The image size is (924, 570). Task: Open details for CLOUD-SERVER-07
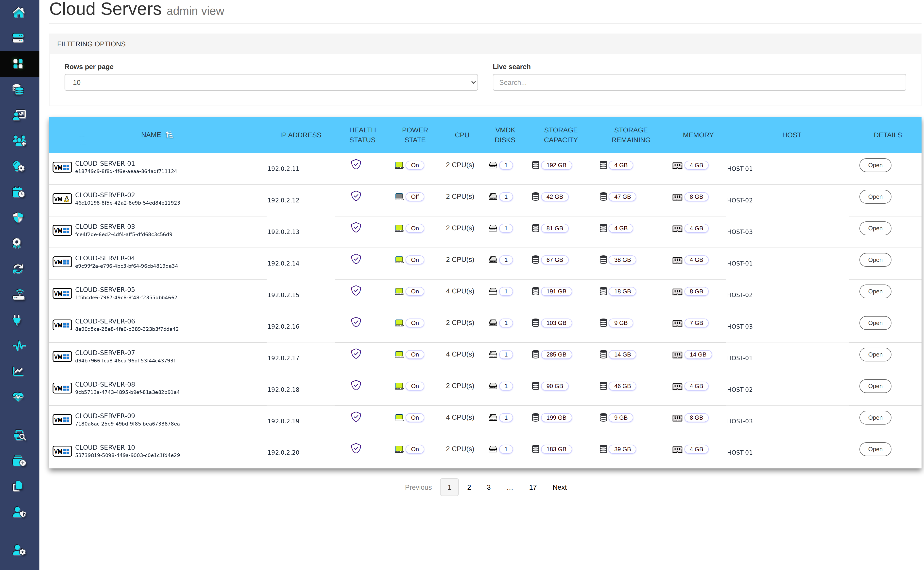tap(875, 354)
